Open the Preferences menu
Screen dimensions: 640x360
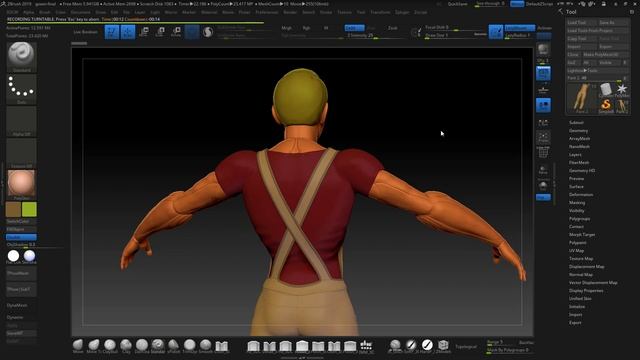(267, 12)
